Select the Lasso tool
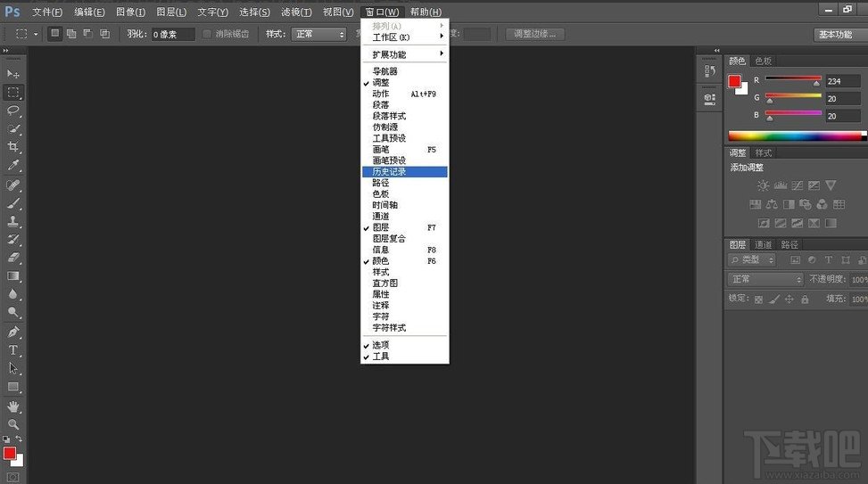The width and height of the screenshot is (868, 484). (x=13, y=111)
